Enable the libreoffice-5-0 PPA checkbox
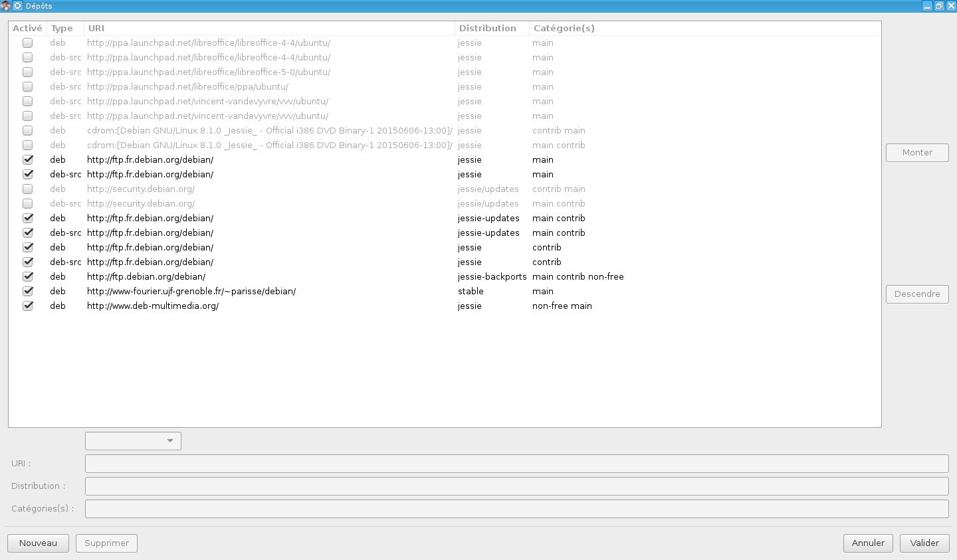Screen dimensions: 957x560 (x=28, y=72)
